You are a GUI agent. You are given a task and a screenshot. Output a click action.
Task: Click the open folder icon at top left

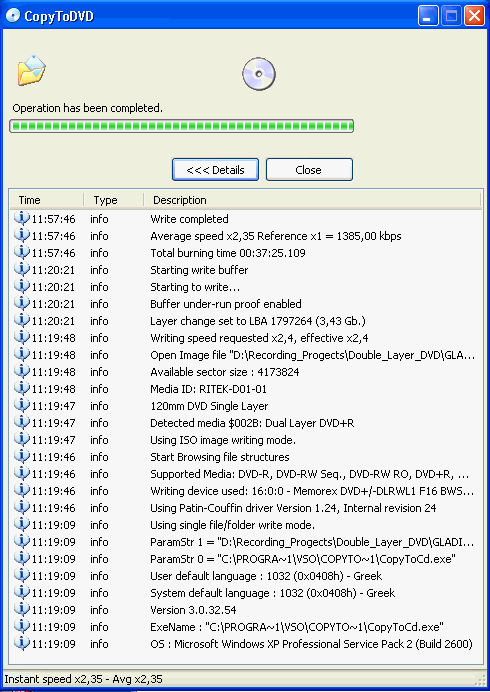point(31,71)
